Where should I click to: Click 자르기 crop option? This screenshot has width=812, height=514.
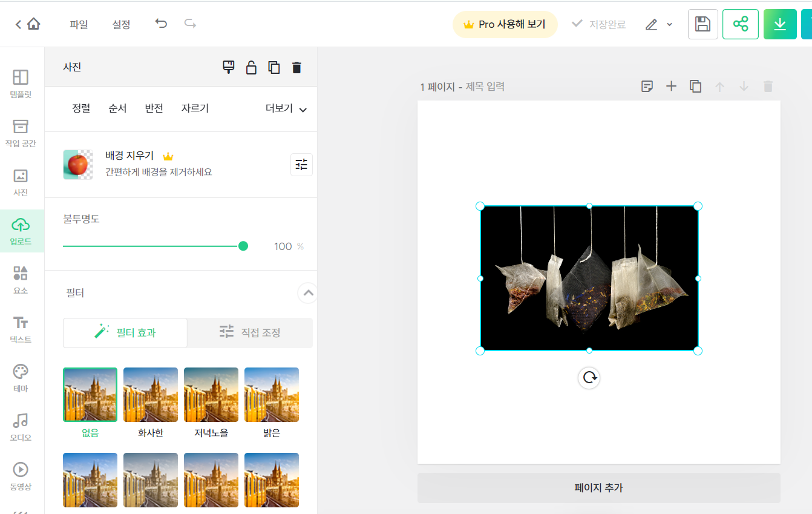coord(195,108)
